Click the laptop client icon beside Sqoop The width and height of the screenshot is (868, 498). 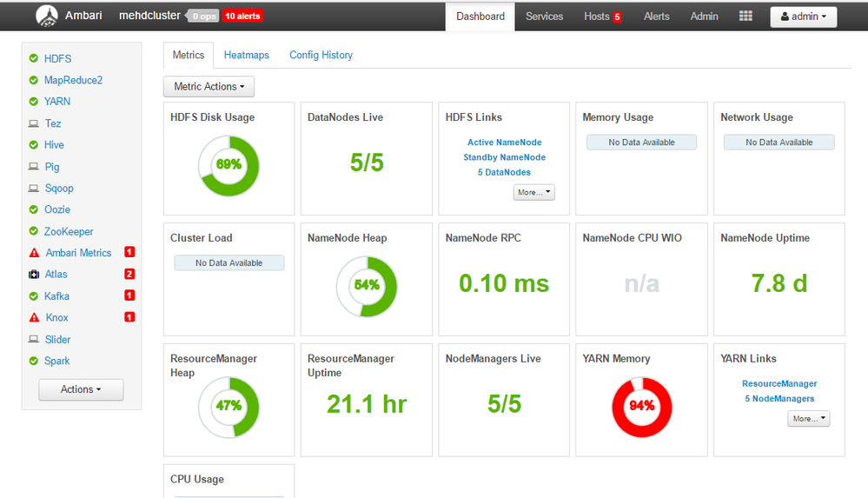34,188
